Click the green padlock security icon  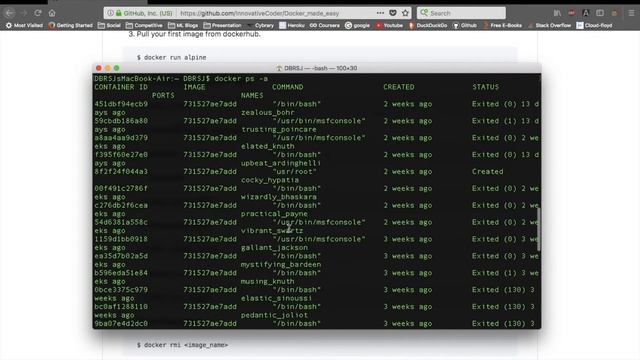pyautogui.click(x=118, y=13)
